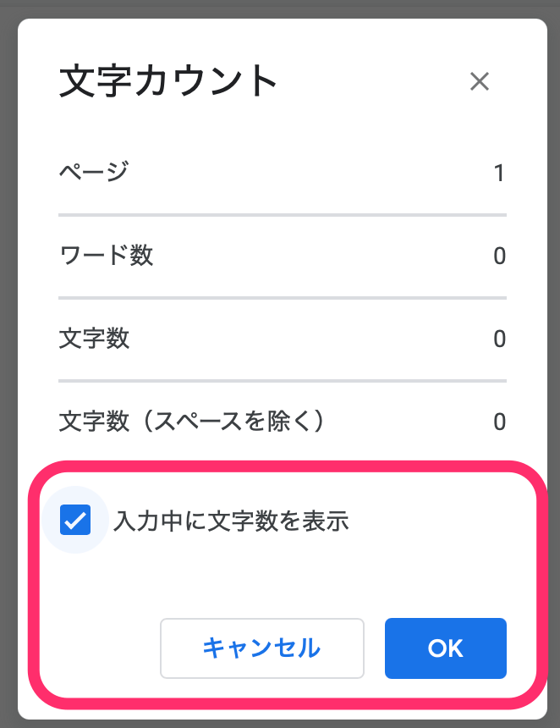This screenshot has height=728, width=560.
Task: Select the ワード数 row label
Action: (x=106, y=255)
